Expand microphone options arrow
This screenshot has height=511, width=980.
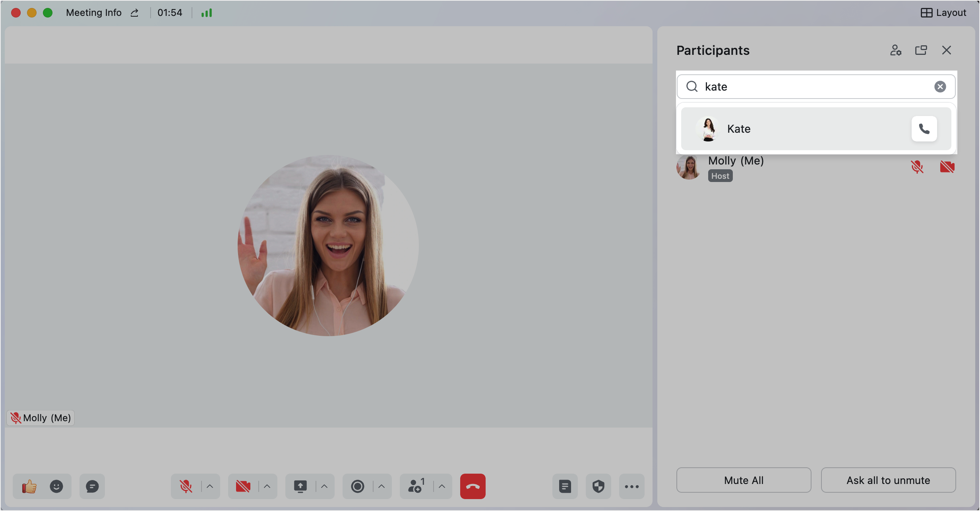point(210,486)
